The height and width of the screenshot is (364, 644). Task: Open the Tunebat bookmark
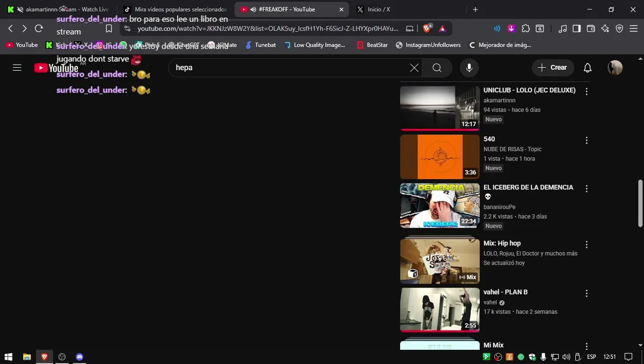261,45
